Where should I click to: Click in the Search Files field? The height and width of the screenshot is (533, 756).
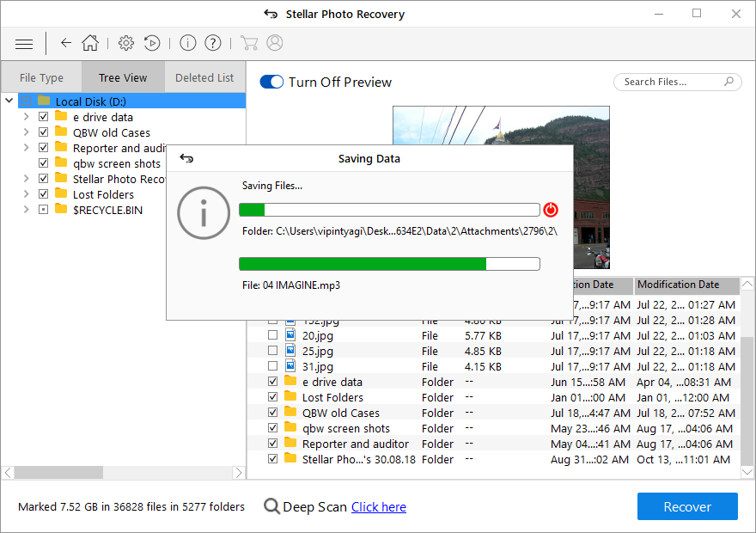click(x=670, y=82)
